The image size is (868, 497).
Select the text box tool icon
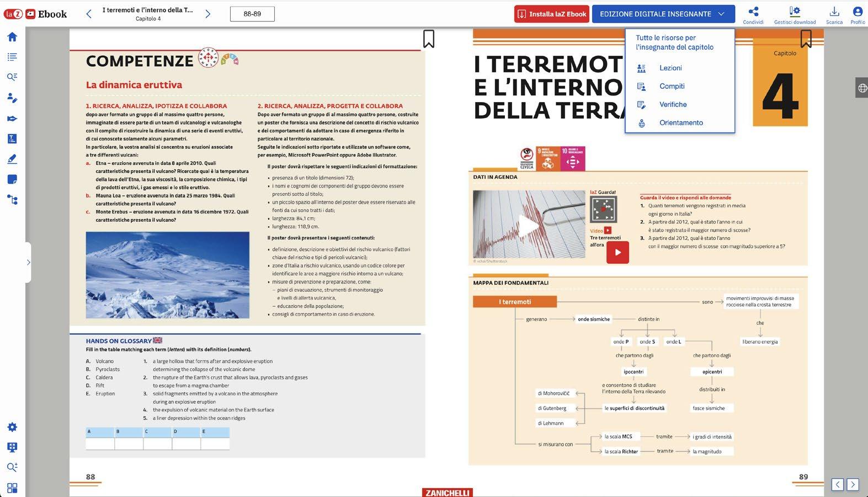12,138
